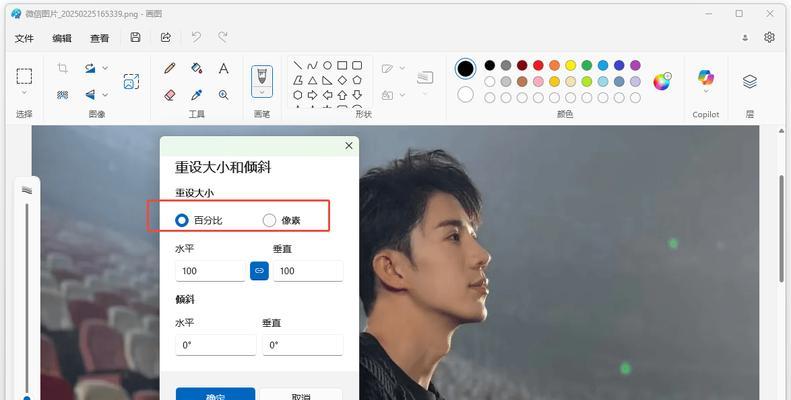Image resolution: width=791 pixels, height=400 pixels.
Task: Select the Fill bucket tool
Action: click(x=197, y=68)
